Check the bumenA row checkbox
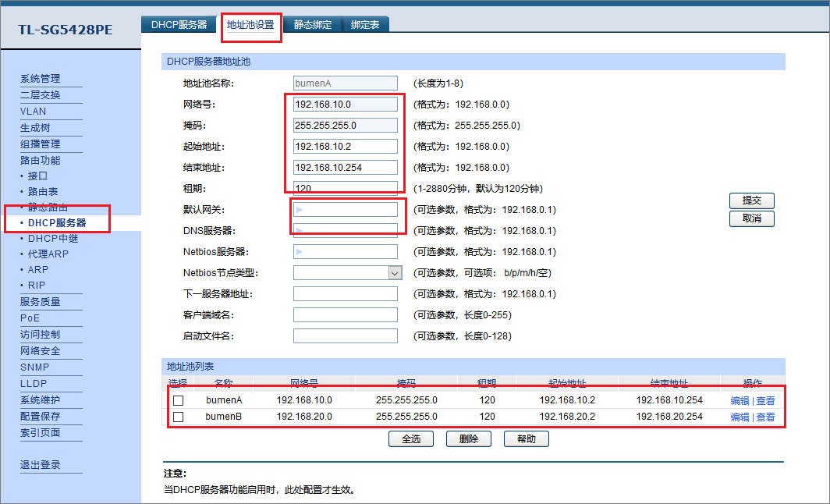The image size is (830, 504). [179, 400]
